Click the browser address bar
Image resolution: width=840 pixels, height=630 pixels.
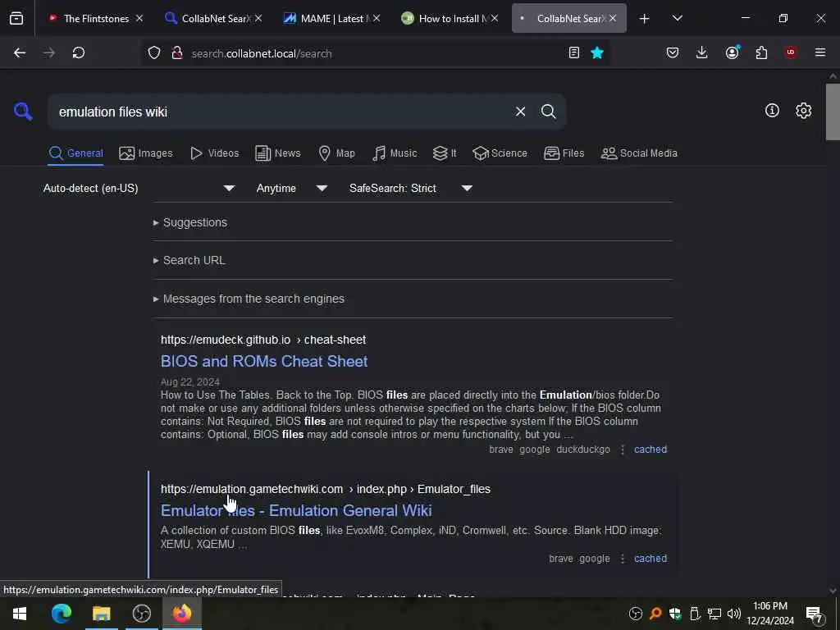click(x=375, y=53)
